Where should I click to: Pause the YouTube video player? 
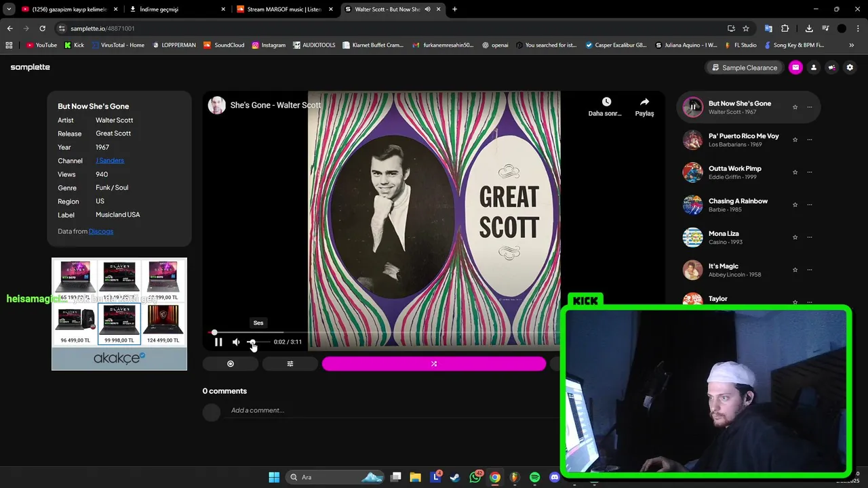coord(218,342)
